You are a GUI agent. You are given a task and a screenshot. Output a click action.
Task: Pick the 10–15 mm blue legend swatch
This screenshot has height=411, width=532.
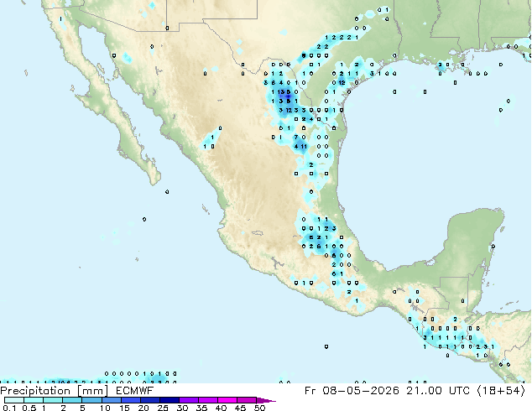(111, 400)
